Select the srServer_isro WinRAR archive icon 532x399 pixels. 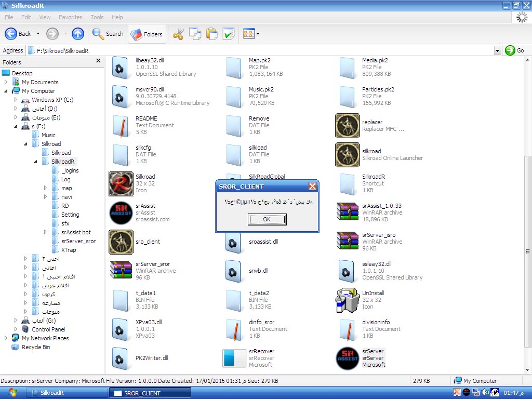pyautogui.click(x=348, y=241)
